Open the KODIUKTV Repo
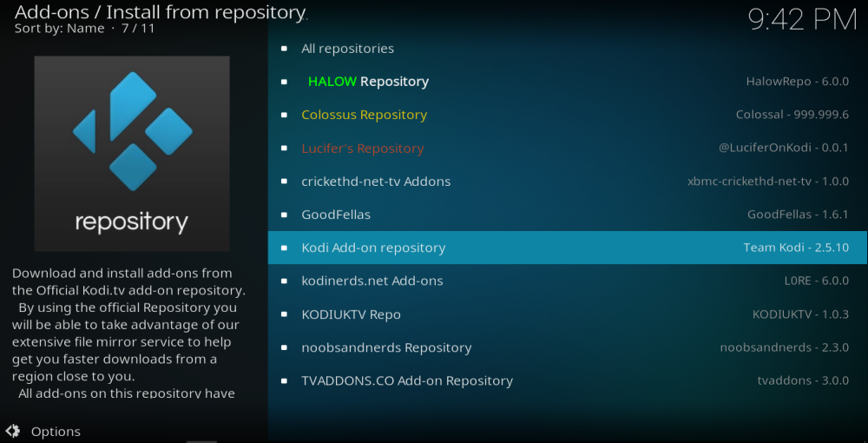 (351, 314)
